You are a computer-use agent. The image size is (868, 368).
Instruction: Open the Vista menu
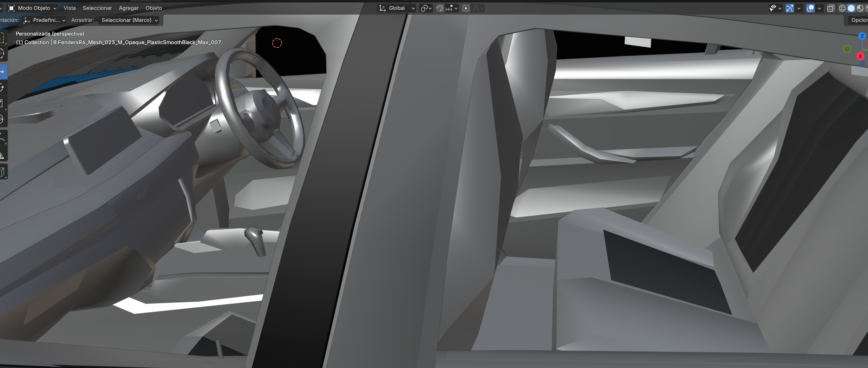point(69,8)
